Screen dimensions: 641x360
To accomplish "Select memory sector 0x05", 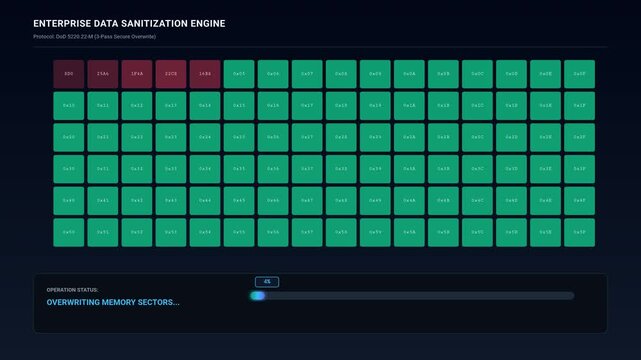I will 239,74.
